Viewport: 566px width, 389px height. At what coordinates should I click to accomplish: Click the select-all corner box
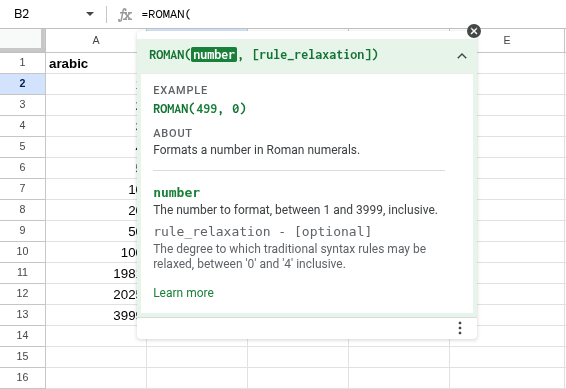(x=22, y=40)
